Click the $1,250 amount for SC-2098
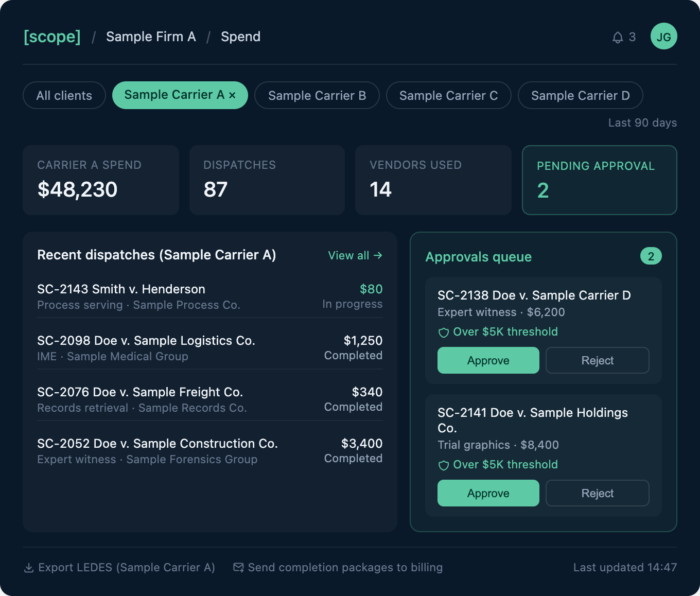Image resolution: width=700 pixels, height=596 pixels. [363, 341]
